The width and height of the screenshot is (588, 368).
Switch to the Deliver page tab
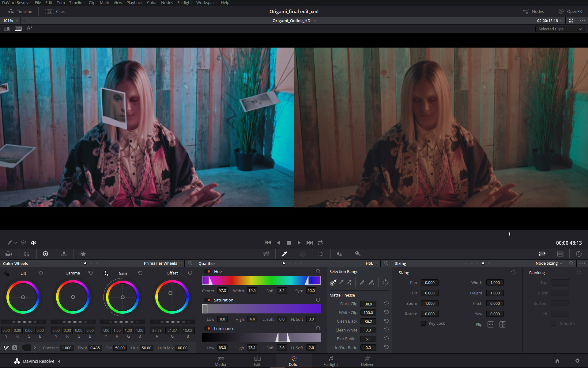click(367, 361)
